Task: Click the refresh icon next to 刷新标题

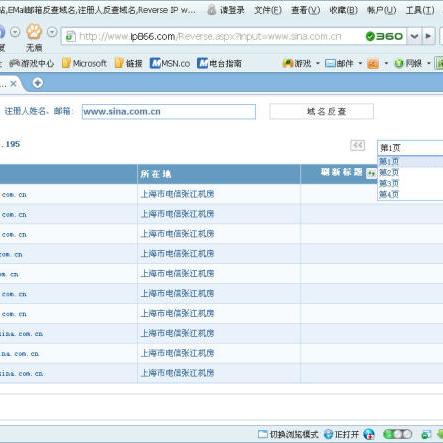Action: click(x=371, y=173)
